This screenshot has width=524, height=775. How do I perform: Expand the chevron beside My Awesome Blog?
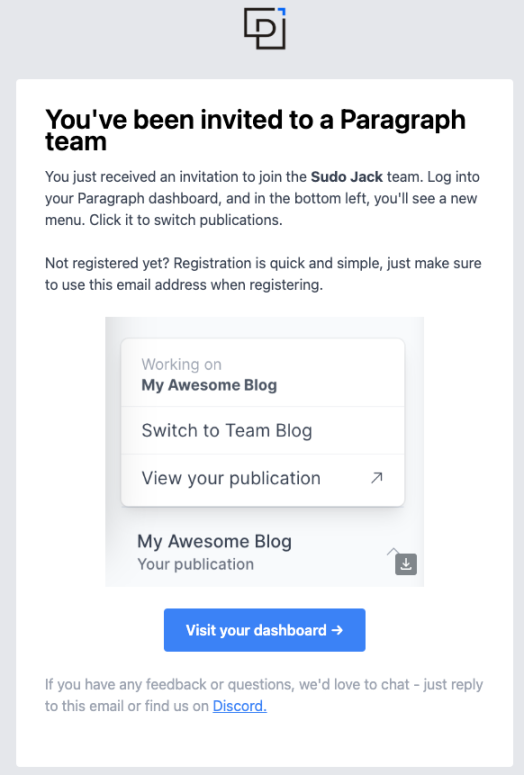[x=393, y=551]
